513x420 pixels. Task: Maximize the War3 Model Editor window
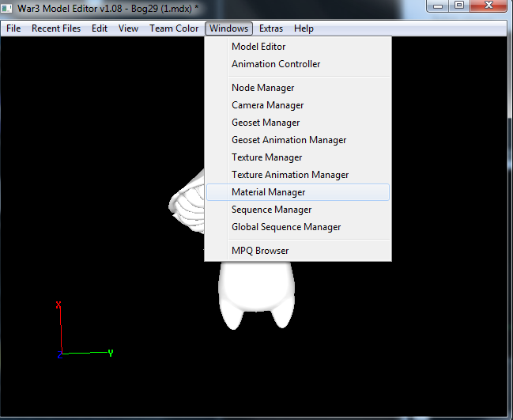pyautogui.click(x=459, y=6)
